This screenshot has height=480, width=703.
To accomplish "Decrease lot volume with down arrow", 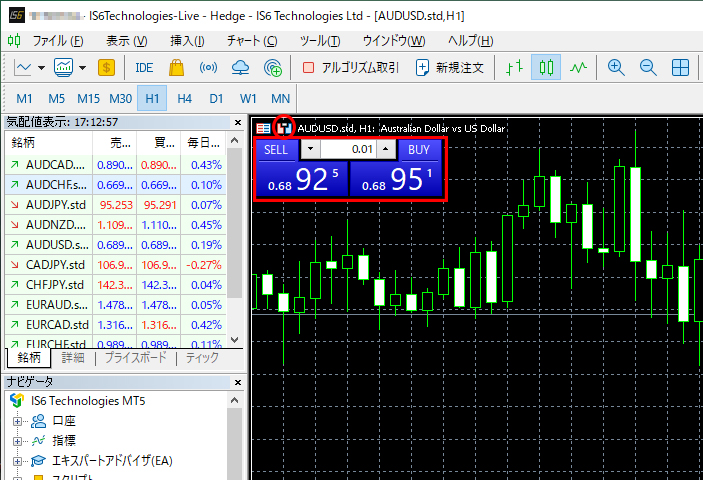I will [x=310, y=149].
